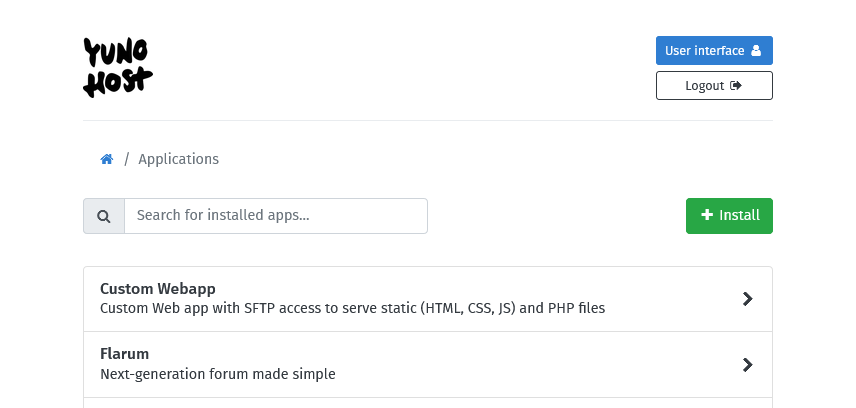Click the sign-out arrow icon
Image resolution: width=856 pixels, height=408 pixels.
(736, 86)
